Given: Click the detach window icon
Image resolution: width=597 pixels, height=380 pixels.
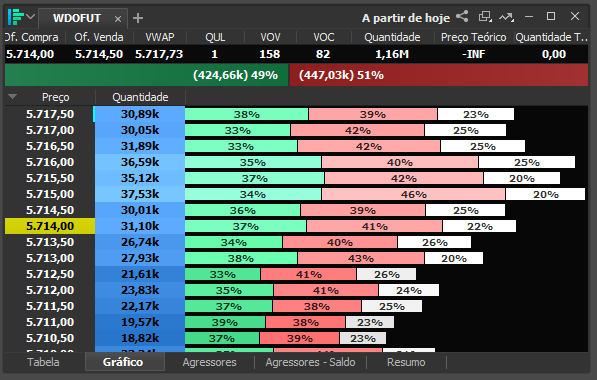Looking at the screenshot, I should (x=485, y=16).
